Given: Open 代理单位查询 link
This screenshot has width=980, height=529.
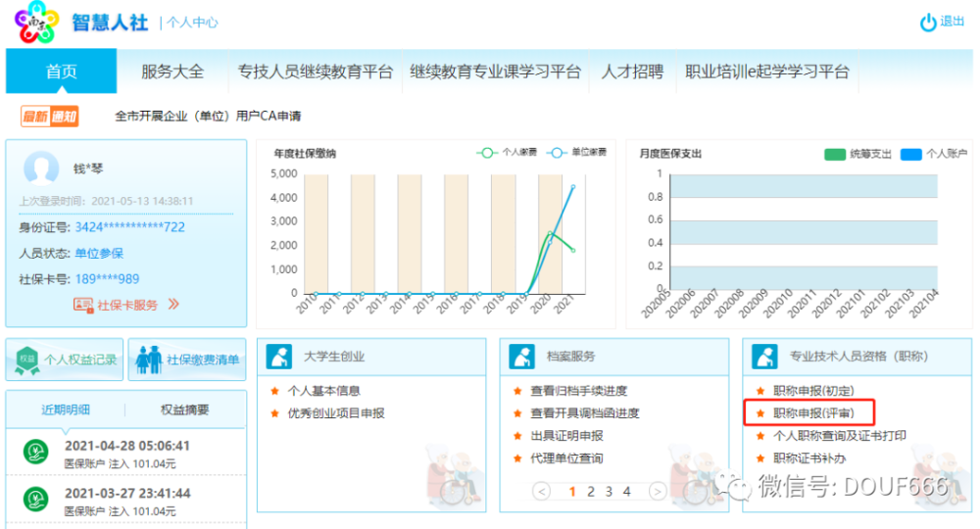Looking at the screenshot, I should point(566,458).
